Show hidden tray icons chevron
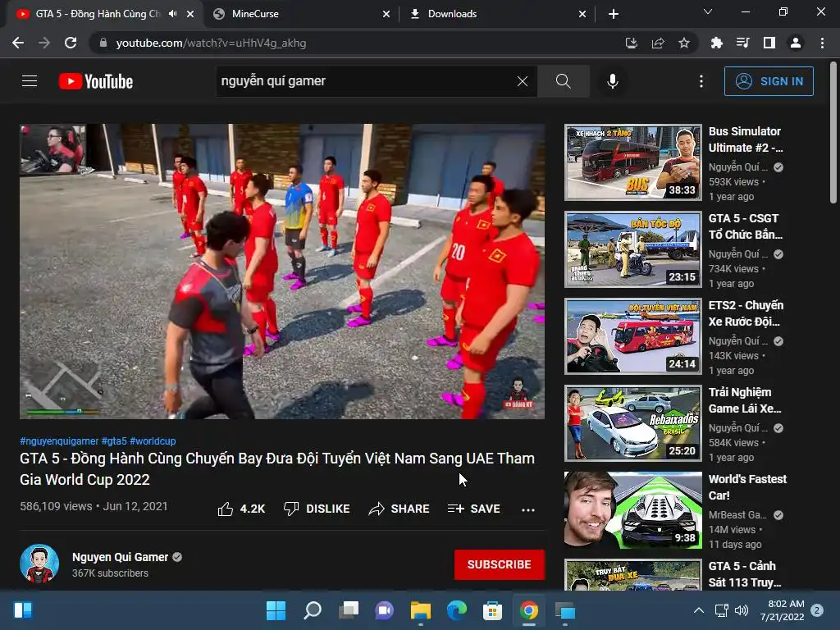Screen dimensions: 840x630 (699, 610)
